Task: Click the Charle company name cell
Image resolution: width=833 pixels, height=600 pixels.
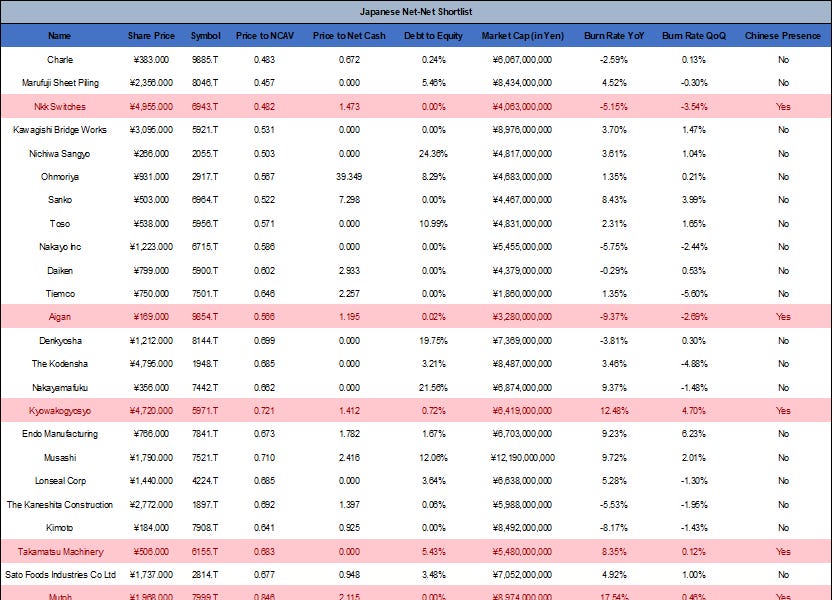Action: tap(59, 59)
